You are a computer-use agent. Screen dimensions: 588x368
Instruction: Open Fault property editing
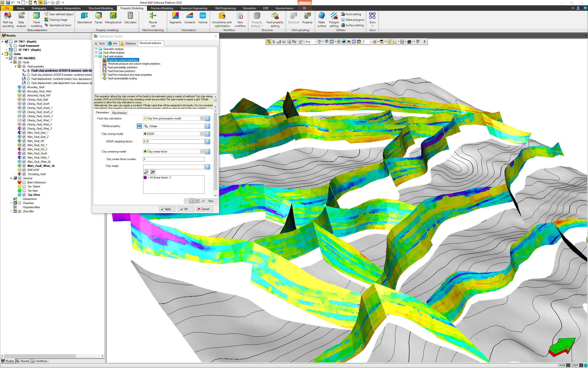(275, 20)
